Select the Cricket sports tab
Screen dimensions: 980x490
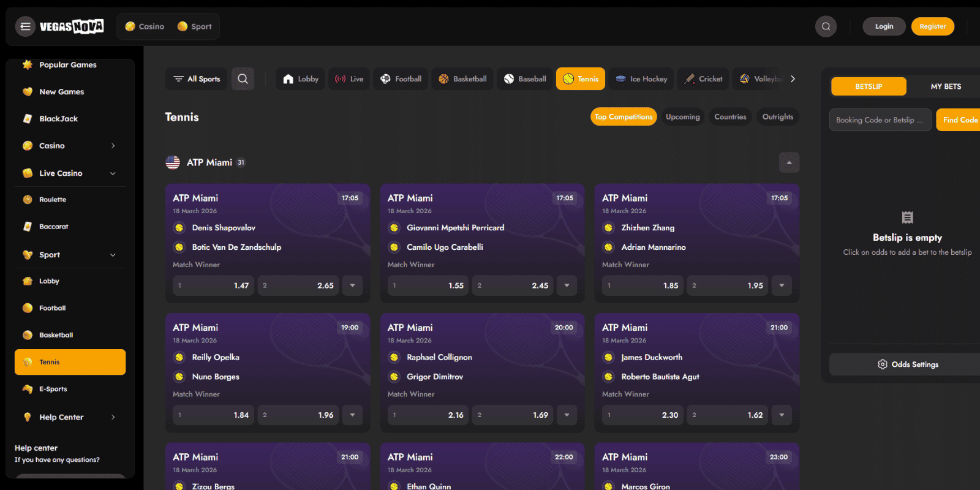[x=703, y=79]
